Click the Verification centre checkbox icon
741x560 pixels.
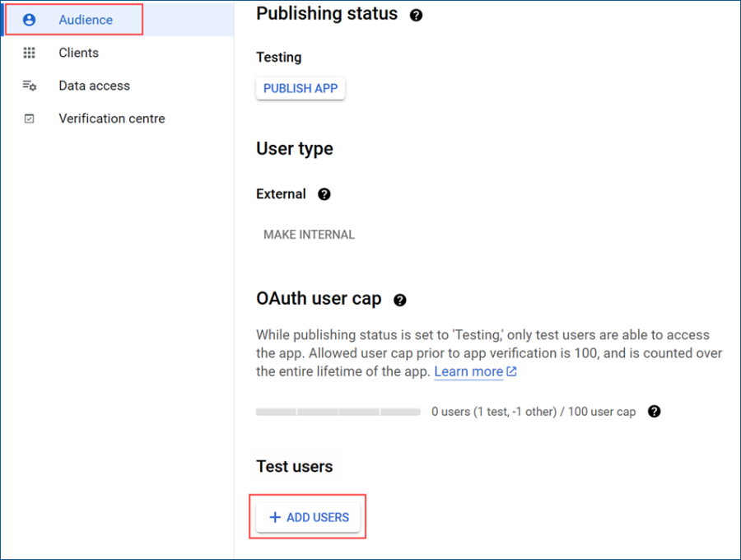tap(30, 119)
